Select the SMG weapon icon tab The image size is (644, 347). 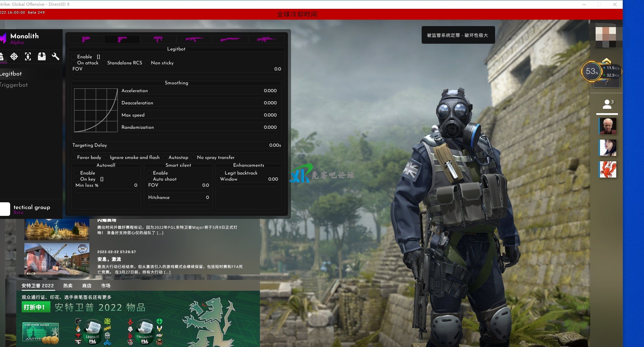(x=158, y=40)
